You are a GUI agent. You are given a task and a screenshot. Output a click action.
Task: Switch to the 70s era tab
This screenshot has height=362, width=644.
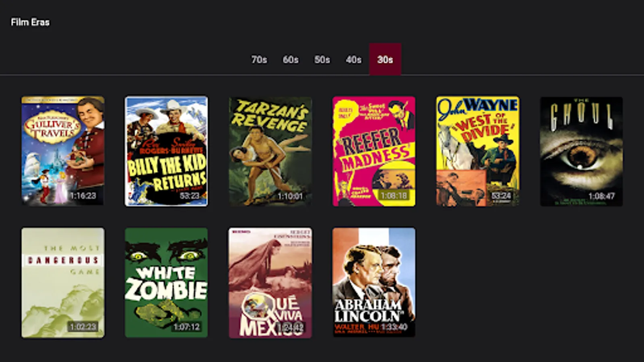[259, 60]
